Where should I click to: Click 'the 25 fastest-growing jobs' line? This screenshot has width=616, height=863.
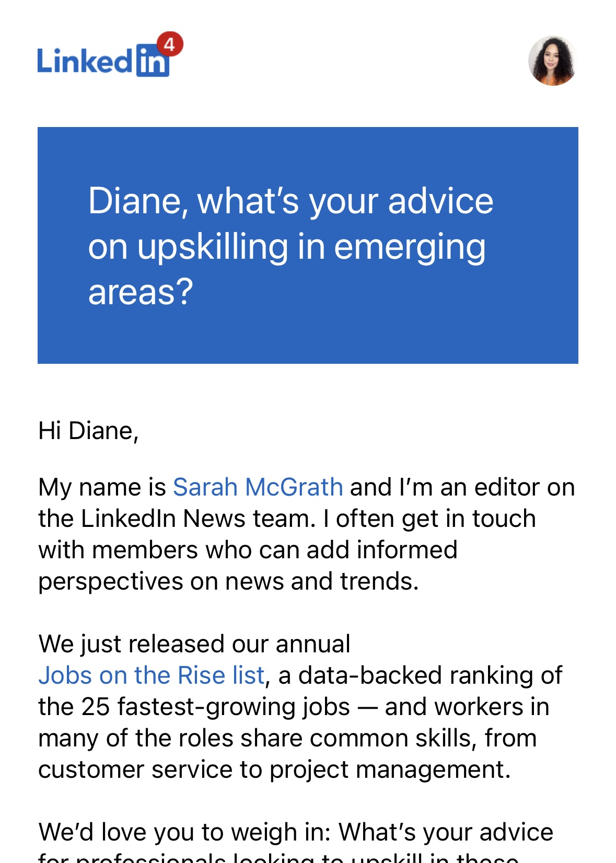[194, 707]
